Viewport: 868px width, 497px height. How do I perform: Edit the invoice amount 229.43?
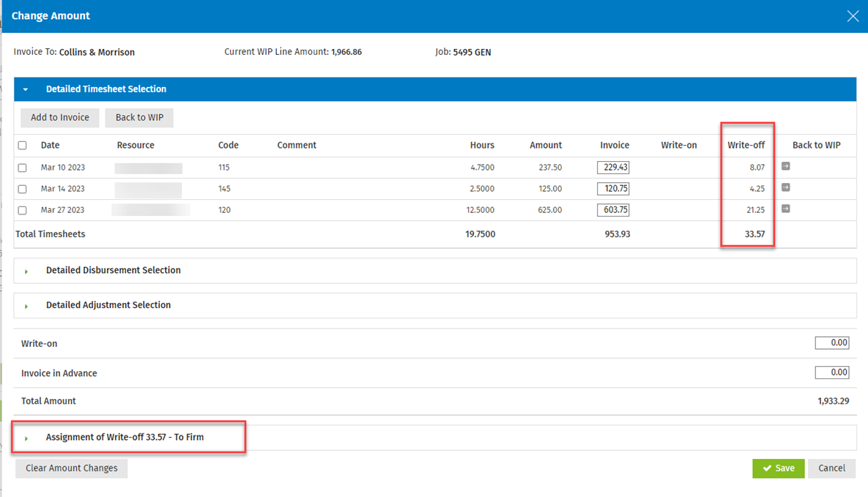[x=613, y=167]
